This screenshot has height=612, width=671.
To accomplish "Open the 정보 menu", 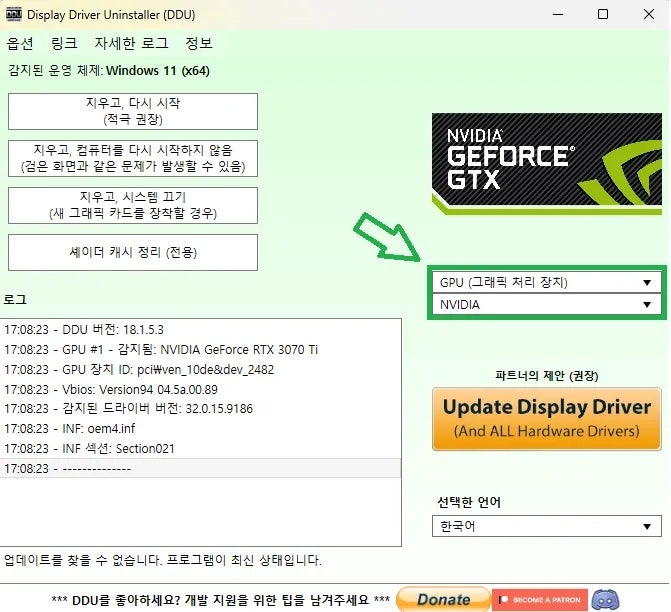I will tap(199, 43).
